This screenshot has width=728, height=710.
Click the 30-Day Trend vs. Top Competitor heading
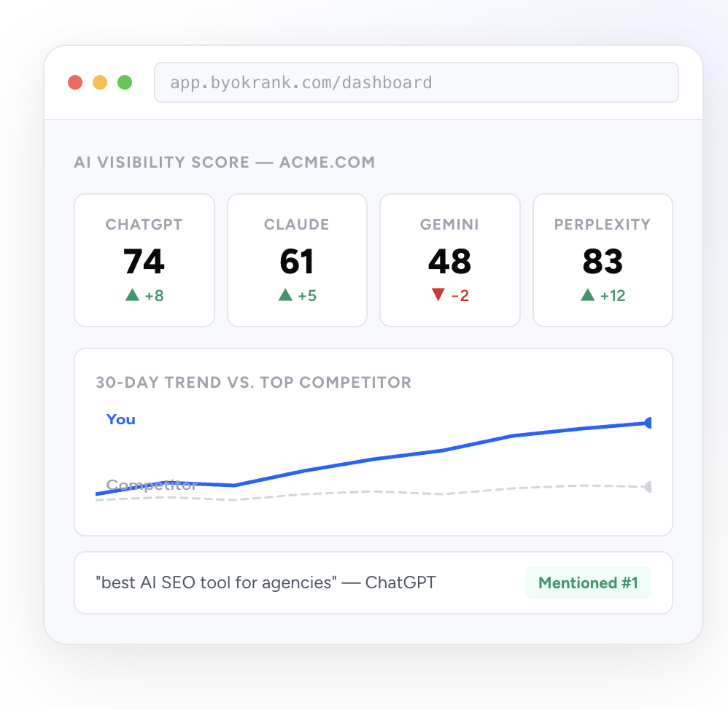(254, 382)
